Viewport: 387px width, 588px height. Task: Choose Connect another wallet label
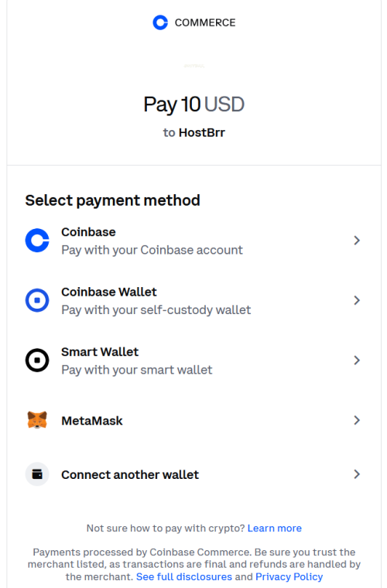click(x=130, y=475)
